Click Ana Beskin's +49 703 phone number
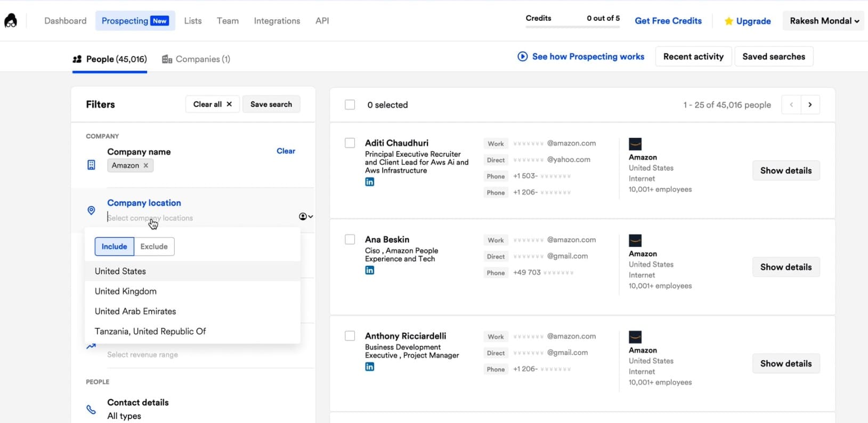This screenshot has height=423, width=868. point(543,273)
